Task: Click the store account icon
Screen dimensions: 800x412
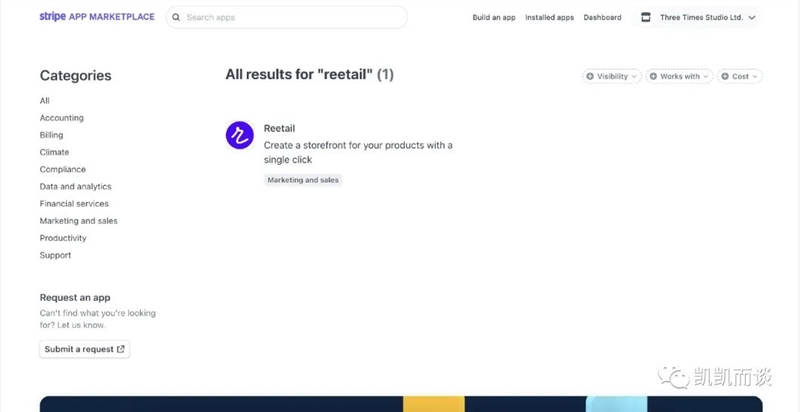Action: (646, 17)
